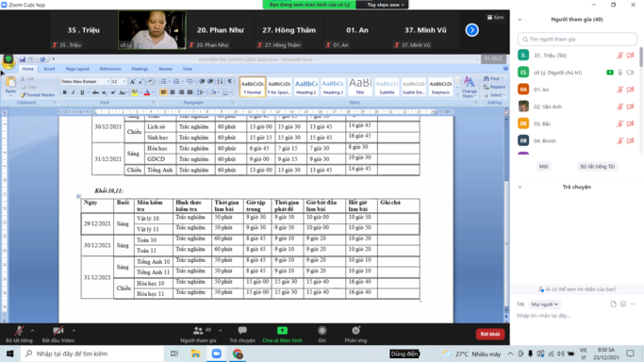
Task: Click the chat file attachment icon
Action: [x=613, y=304]
